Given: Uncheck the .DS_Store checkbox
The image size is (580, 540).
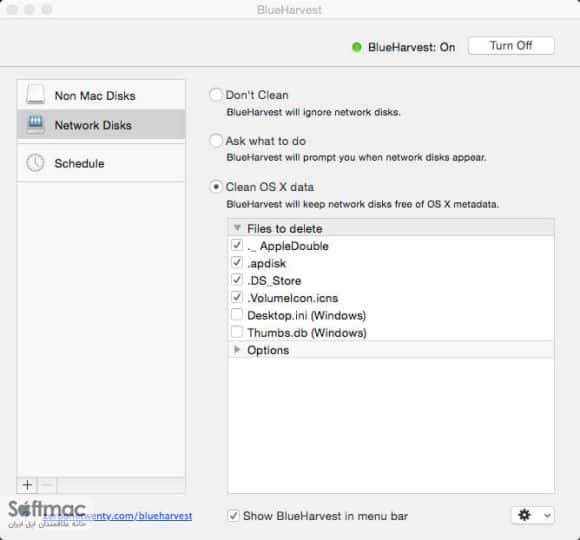Looking at the screenshot, I should [x=237, y=280].
